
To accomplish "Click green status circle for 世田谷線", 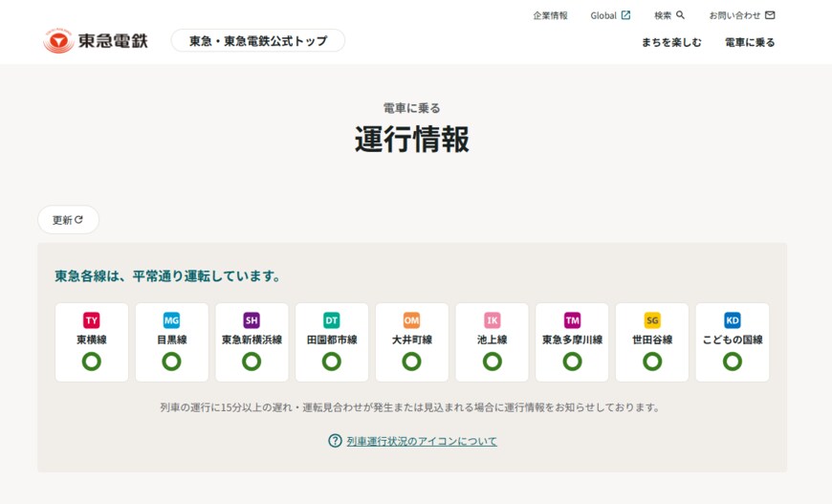I will click(x=652, y=362).
